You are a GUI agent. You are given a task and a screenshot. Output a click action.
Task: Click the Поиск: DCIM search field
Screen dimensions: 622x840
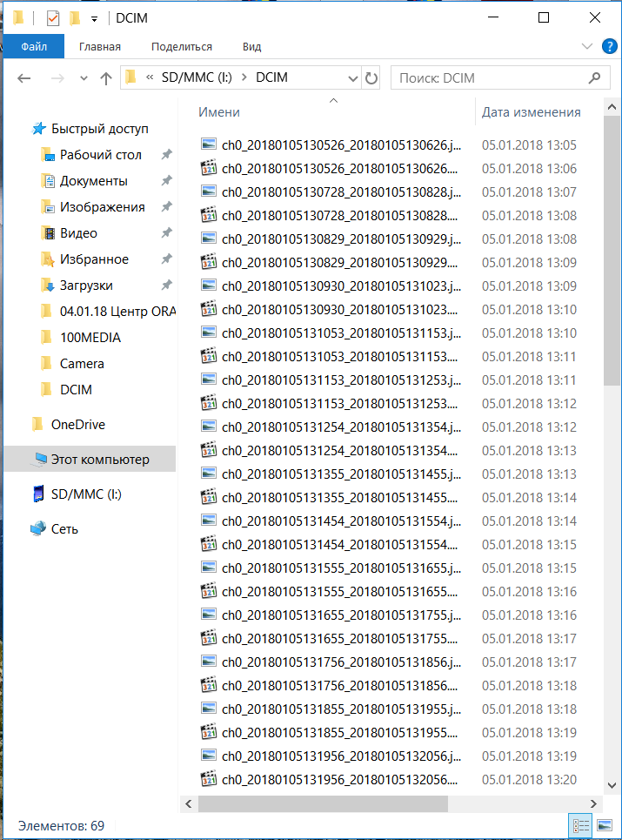492,78
